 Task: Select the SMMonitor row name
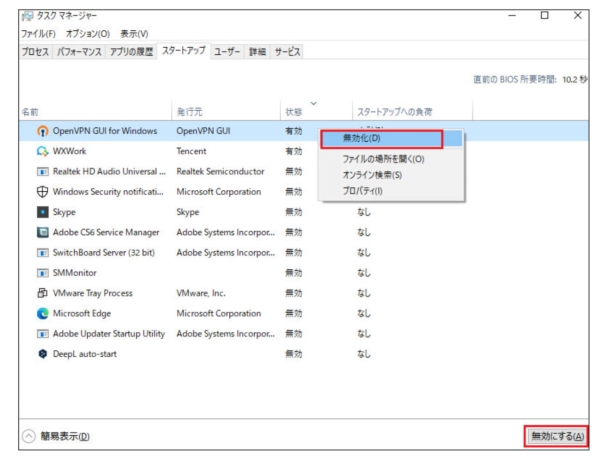pos(74,273)
